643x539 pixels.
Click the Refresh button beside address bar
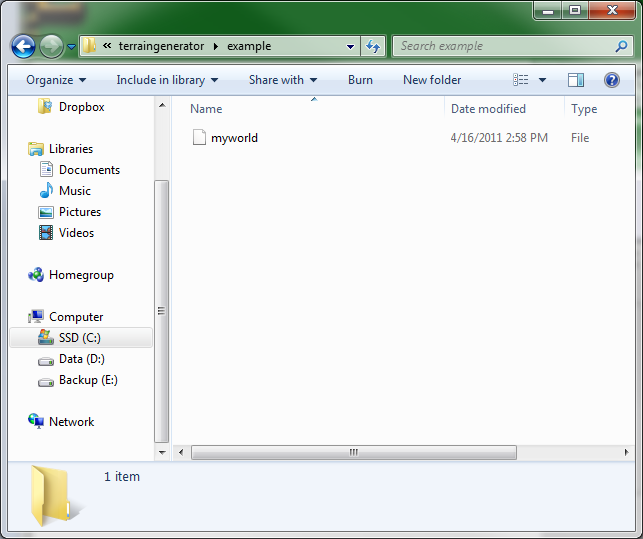coord(373,46)
